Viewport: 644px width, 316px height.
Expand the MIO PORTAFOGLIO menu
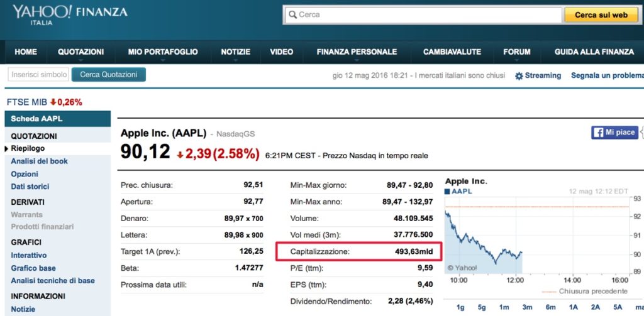pos(162,52)
